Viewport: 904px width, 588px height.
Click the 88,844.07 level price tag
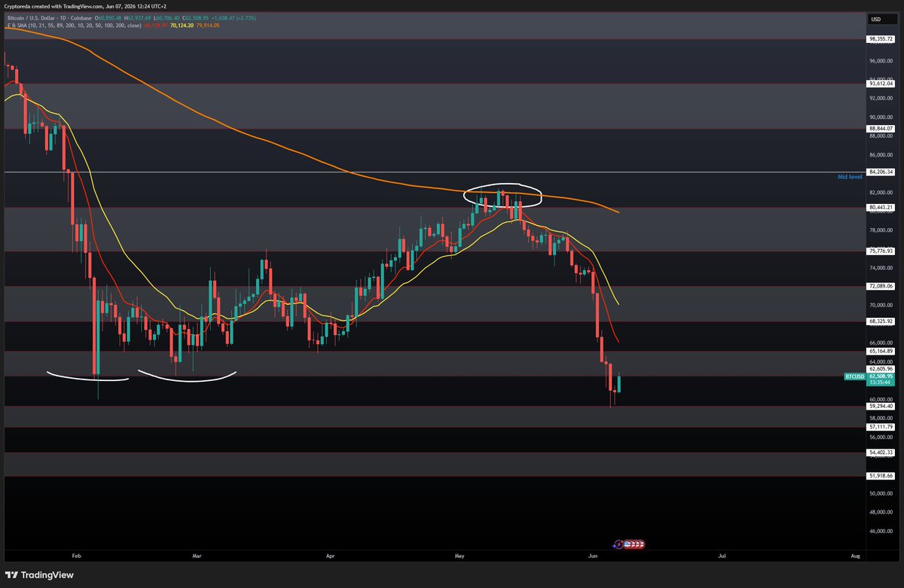[881, 129]
